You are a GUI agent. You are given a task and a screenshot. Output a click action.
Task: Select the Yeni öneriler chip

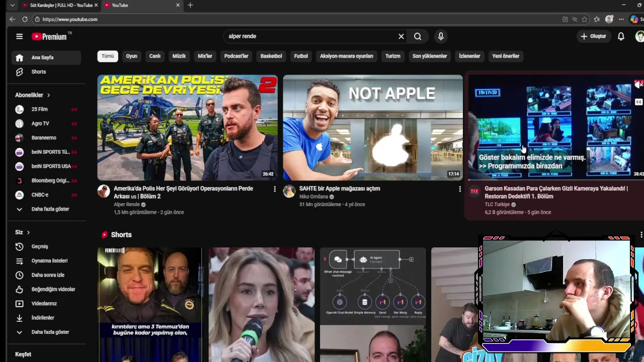(506, 56)
